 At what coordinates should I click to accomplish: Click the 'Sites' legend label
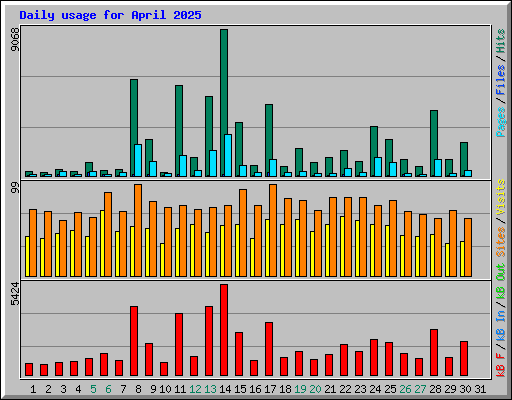501,242
